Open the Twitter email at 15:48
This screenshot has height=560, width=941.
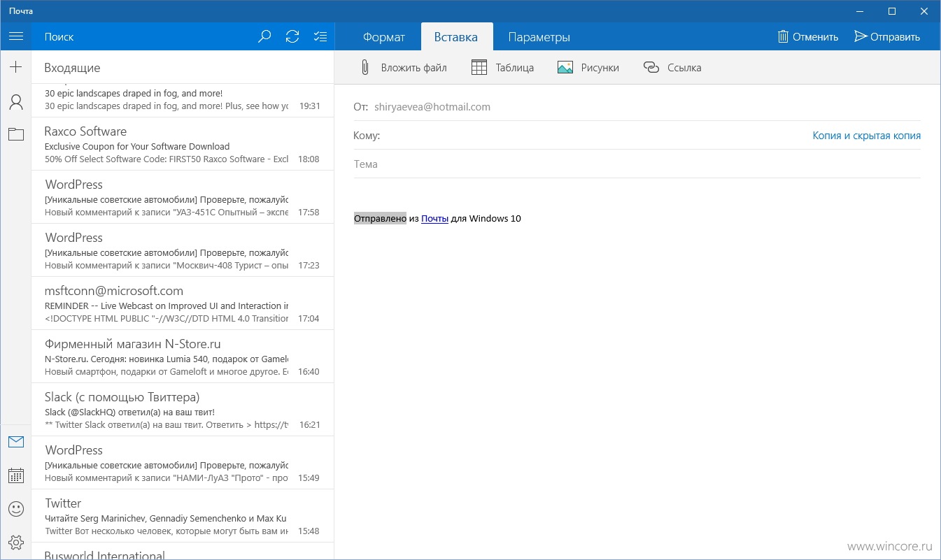coord(183,516)
